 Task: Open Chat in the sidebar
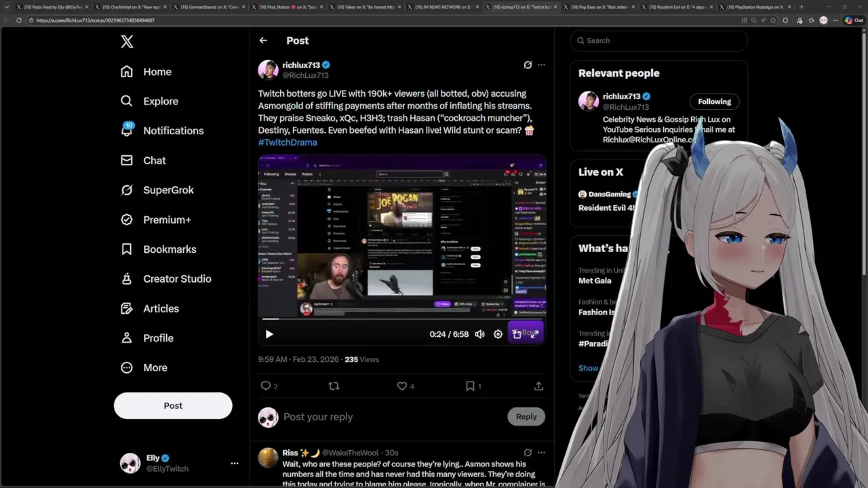144,161
